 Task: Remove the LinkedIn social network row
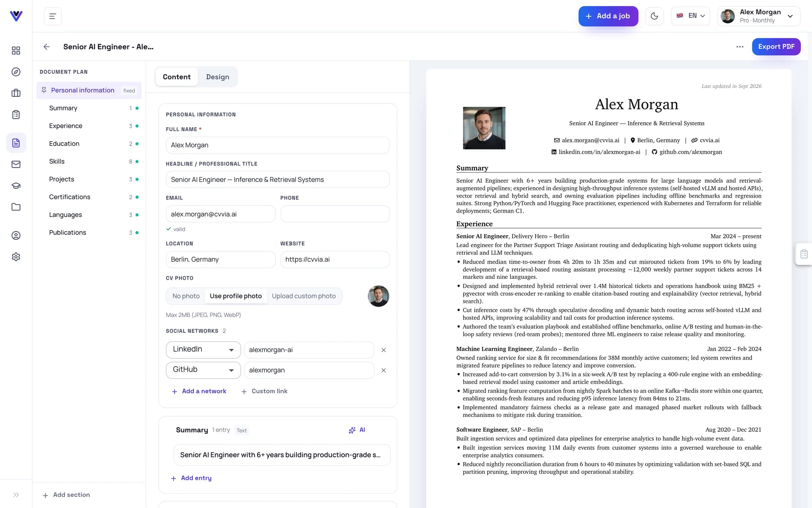click(384, 350)
